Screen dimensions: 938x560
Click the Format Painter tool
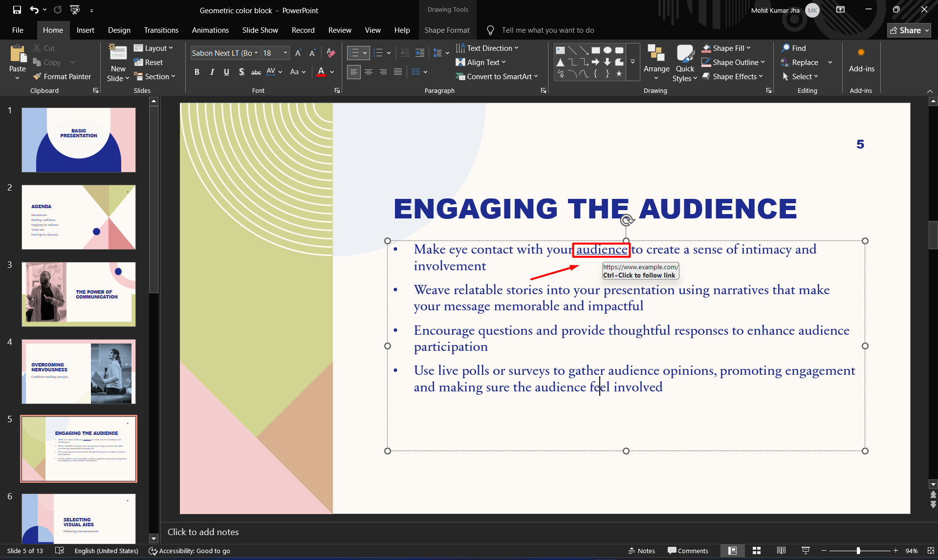[x=62, y=76]
